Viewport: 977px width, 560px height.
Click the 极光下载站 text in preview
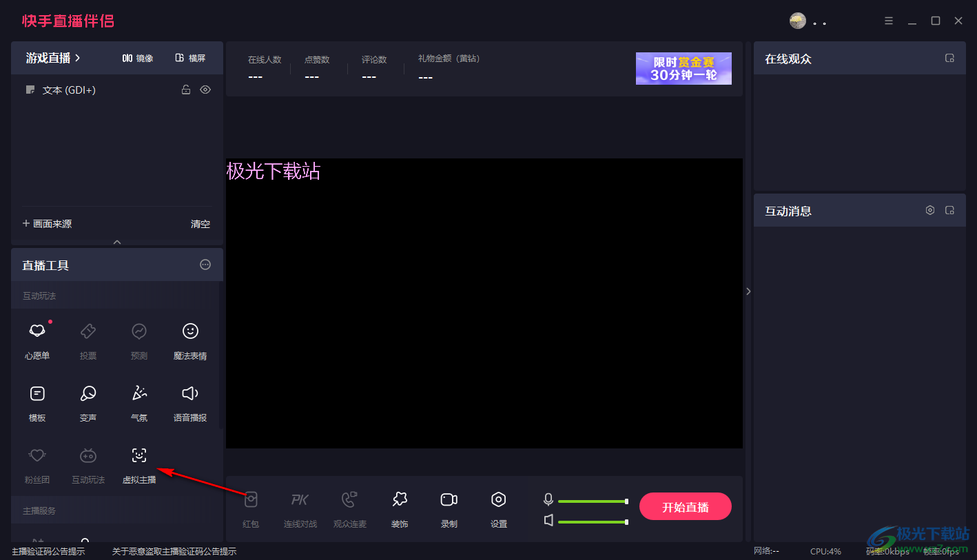click(274, 171)
